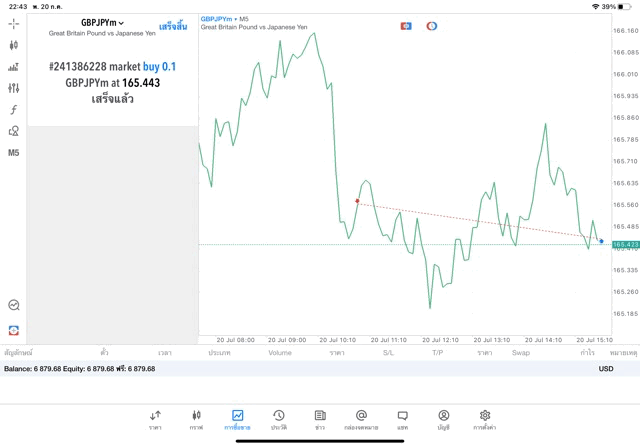The image size is (640, 447).
Task: Tap the 20 Jul 12:10 time axis label
Action: [x=440, y=340]
